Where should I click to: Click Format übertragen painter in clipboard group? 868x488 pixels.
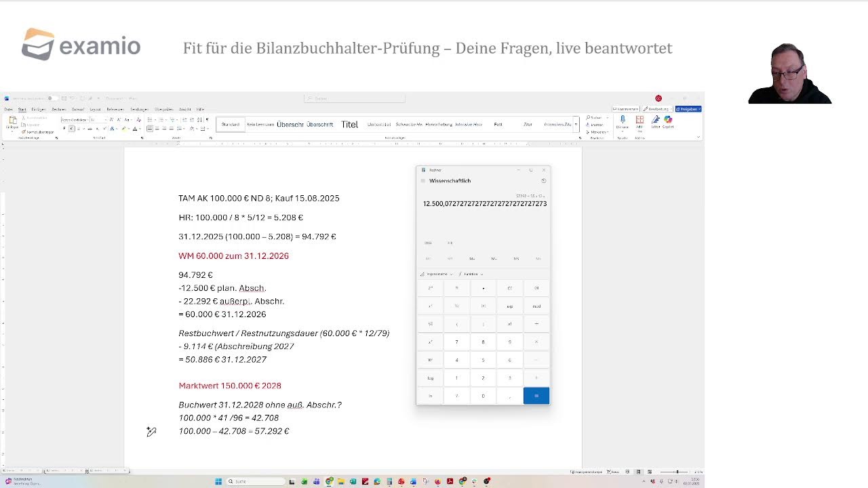38,131
